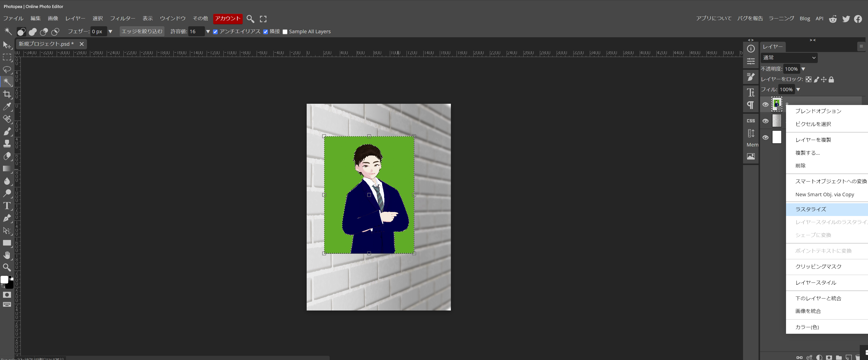Click the white foreground color swatch

click(x=4, y=280)
